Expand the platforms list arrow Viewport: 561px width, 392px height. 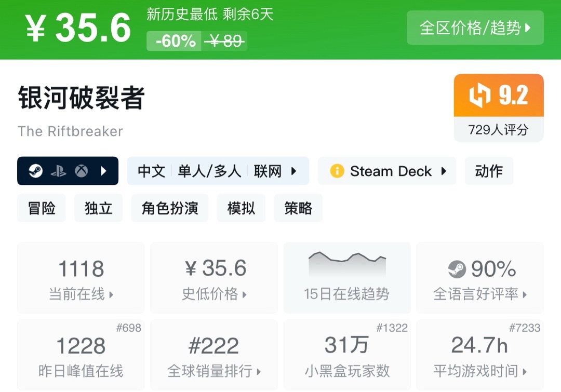pos(104,171)
